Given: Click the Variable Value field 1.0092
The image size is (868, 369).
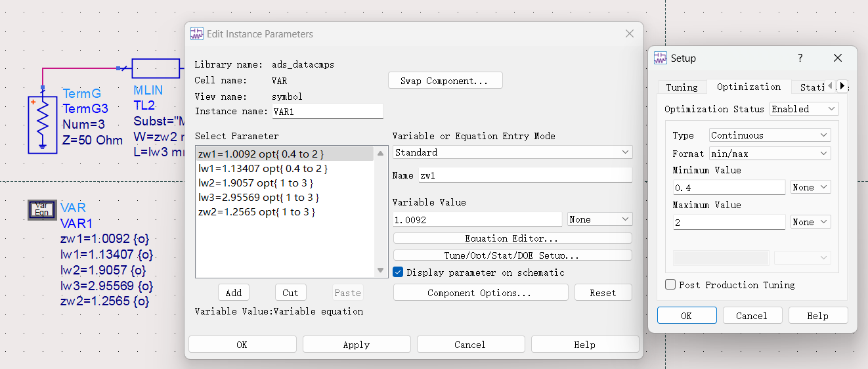Looking at the screenshot, I should (x=477, y=219).
